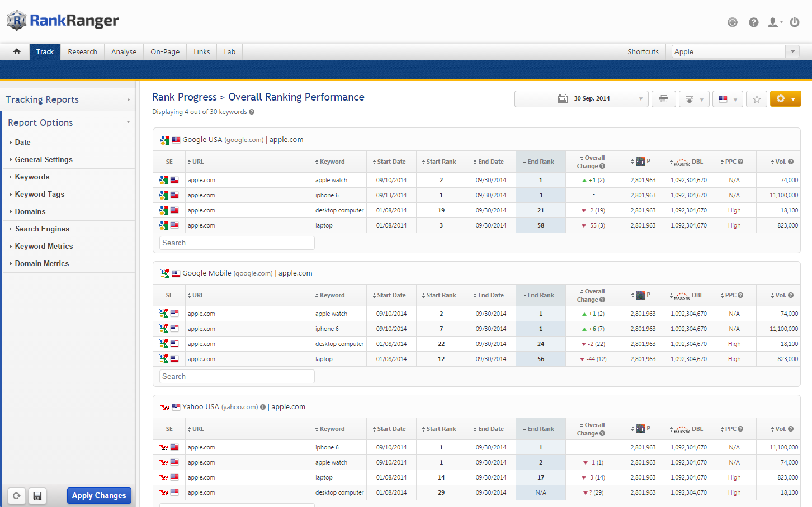Screen dimensions: 812x507
Task: Open the US flag country dropdown
Action: click(728, 99)
